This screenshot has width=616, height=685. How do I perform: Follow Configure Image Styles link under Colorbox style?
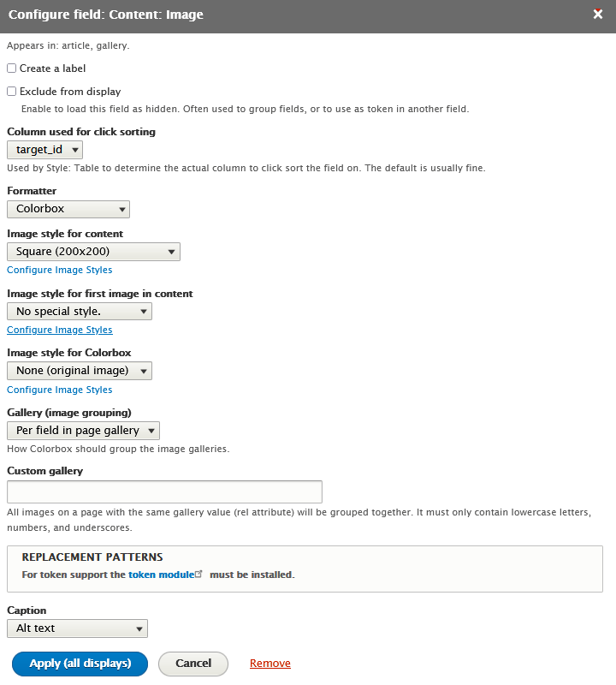[60, 390]
